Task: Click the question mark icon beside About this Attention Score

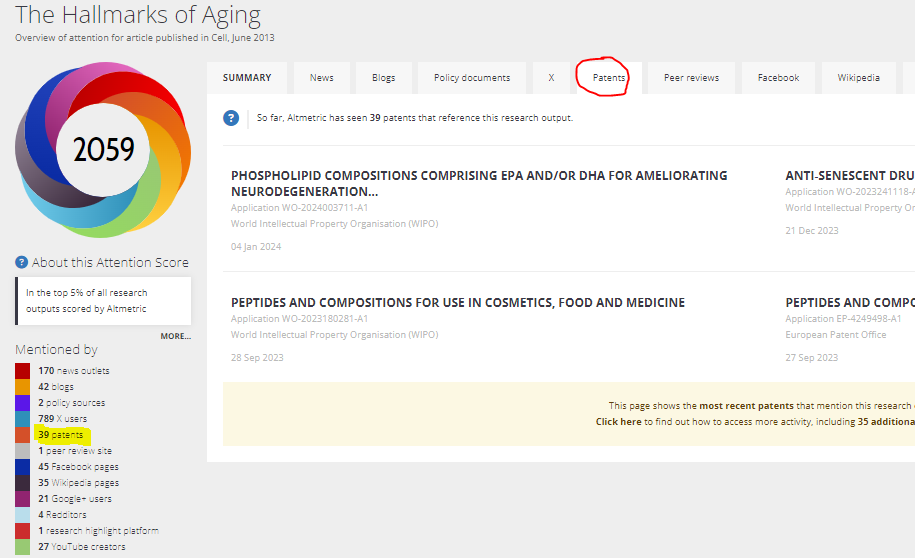Action: tap(22, 263)
